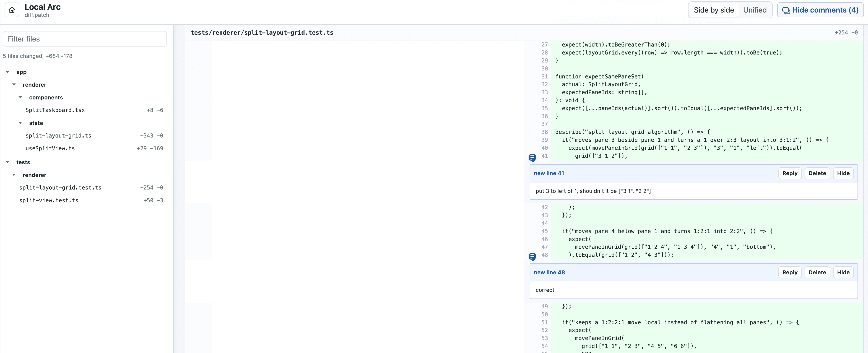Image resolution: width=868 pixels, height=353 pixels.
Task: Click the Local Arc title
Action: tap(42, 7)
